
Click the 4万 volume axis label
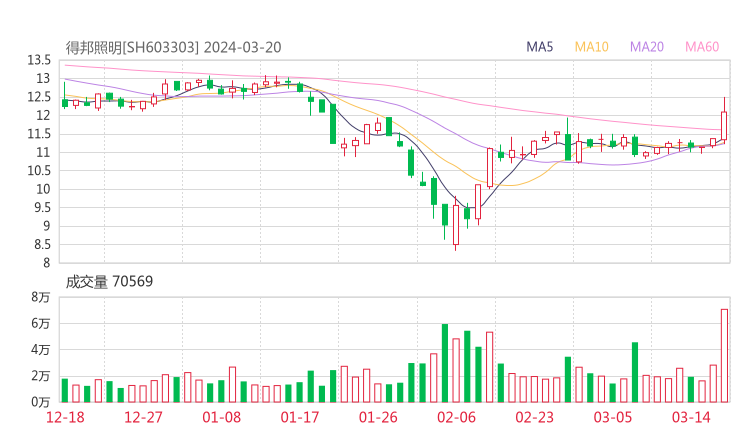point(41,350)
